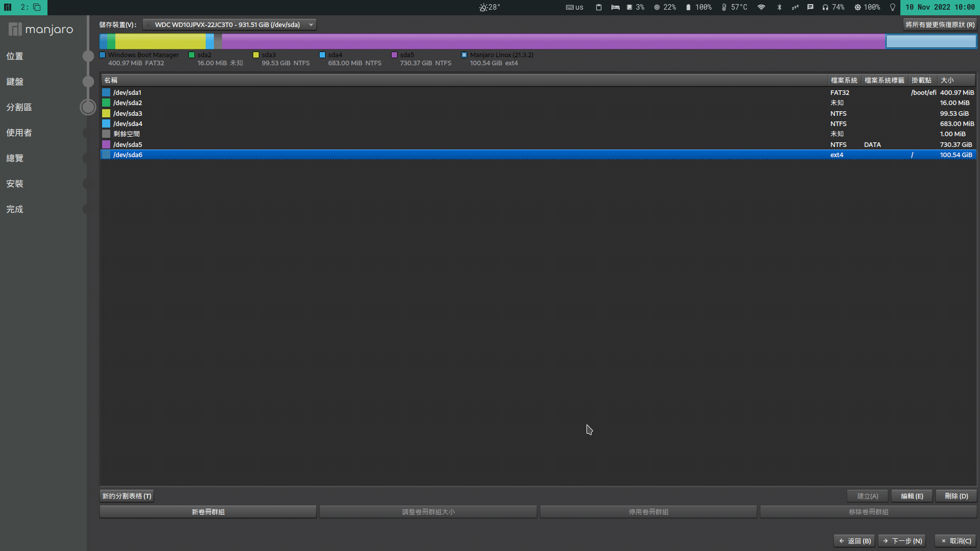Select /dev/sda1 FAT32 partition row
Viewport: 980px width, 551px height.
pos(459,92)
